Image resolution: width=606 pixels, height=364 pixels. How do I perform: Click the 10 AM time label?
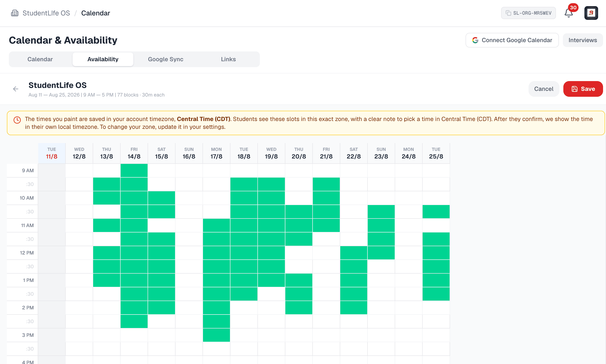click(x=26, y=198)
